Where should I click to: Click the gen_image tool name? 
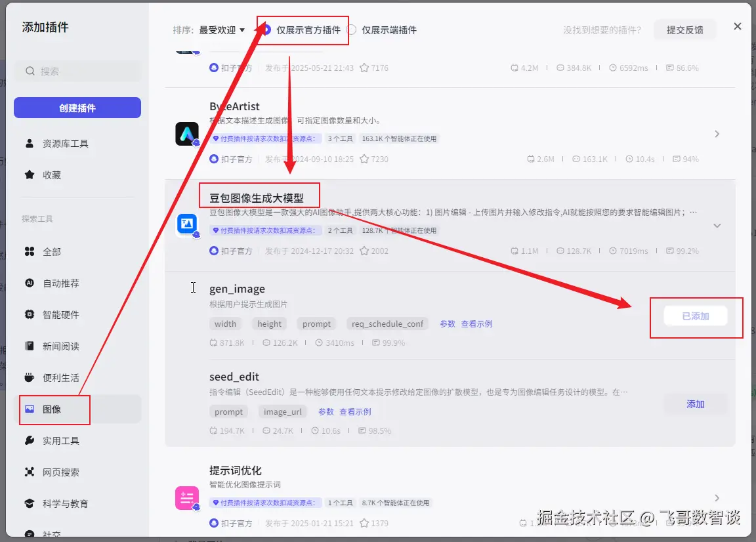point(237,289)
